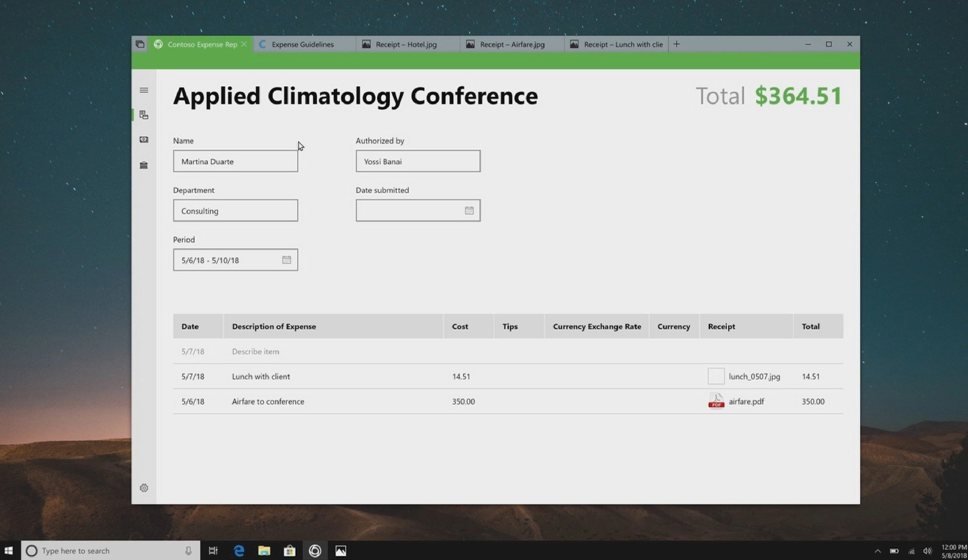968x560 pixels.
Task: Click the Name field with Martina Duarte
Action: pos(235,162)
